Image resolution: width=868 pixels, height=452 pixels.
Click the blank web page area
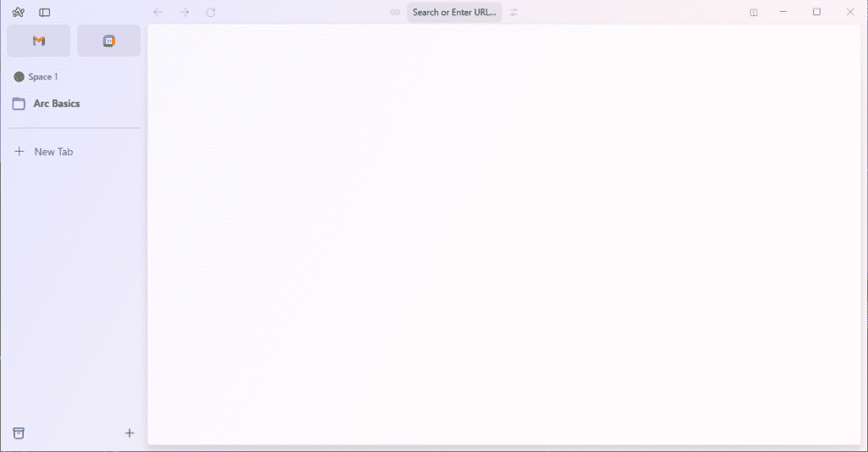pos(504,234)
